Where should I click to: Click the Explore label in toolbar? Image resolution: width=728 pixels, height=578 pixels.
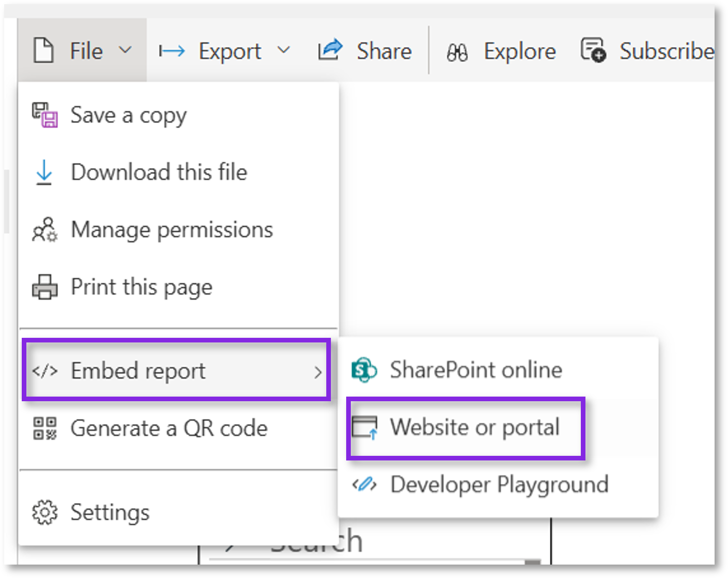520,51
